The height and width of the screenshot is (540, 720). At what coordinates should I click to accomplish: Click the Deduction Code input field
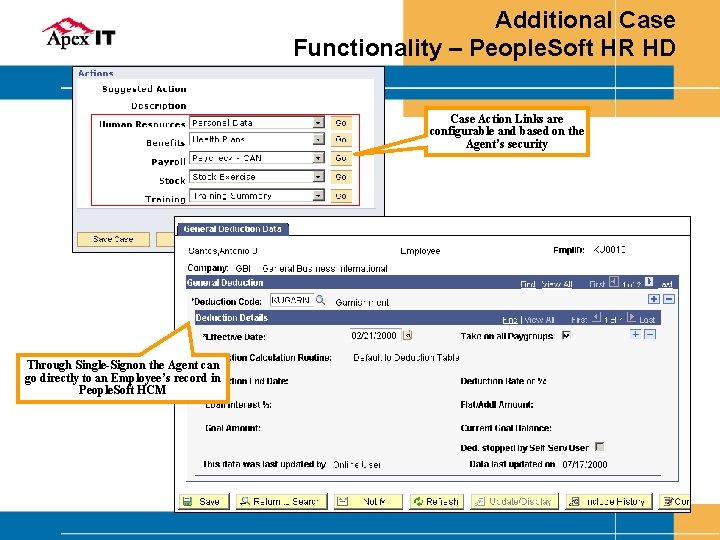(292, 300)
